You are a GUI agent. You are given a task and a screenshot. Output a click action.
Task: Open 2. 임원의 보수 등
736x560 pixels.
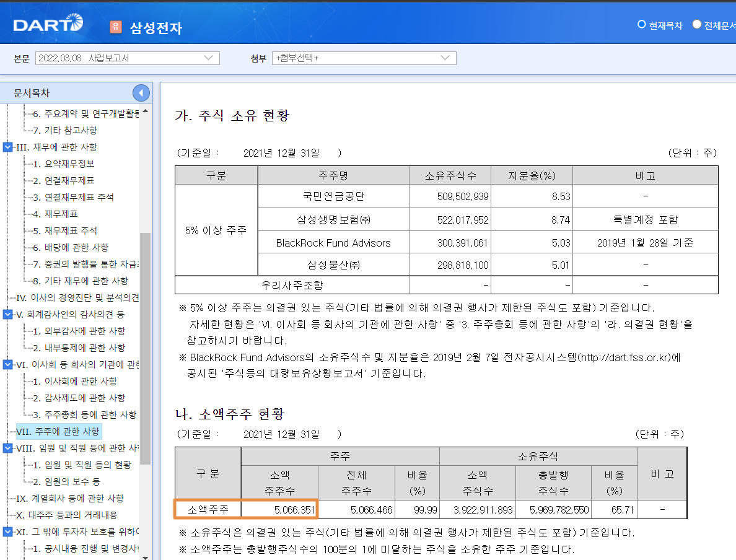pyautogui.click(x=66, y=481)
